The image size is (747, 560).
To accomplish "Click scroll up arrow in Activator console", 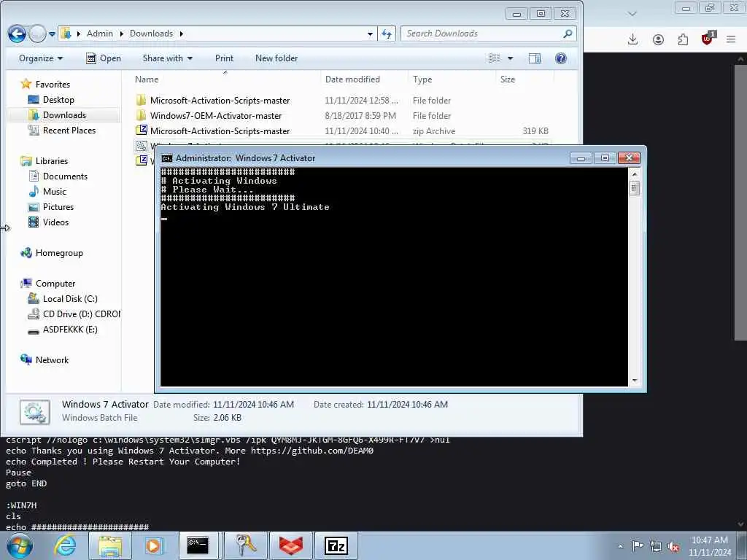I will 634,174.
